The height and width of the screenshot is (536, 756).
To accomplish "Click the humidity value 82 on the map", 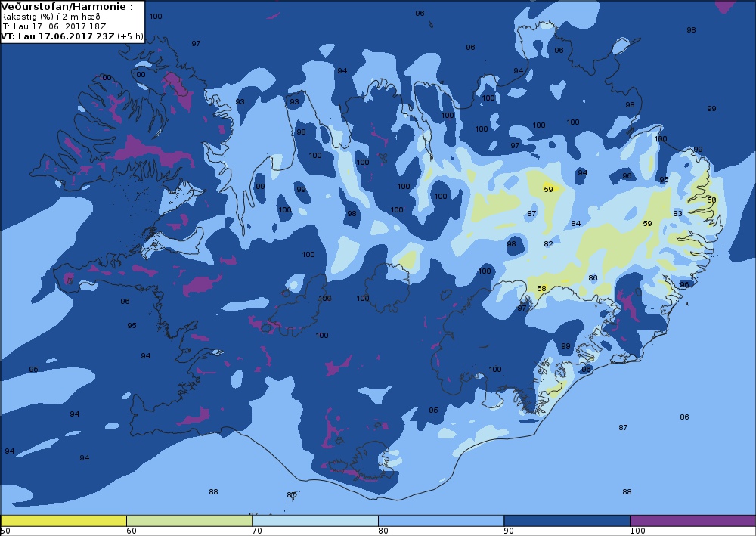I will (x=548, y=244).
